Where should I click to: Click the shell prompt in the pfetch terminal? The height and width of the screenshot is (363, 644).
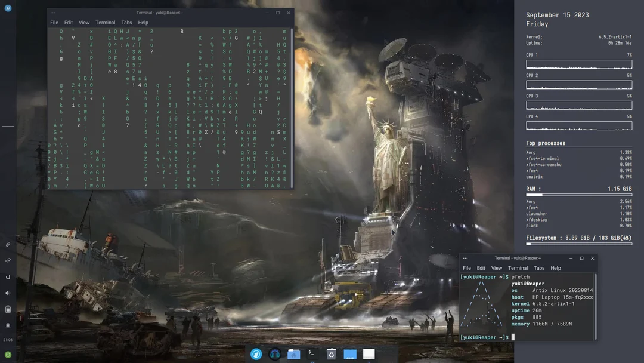click(x=486, y=336)
